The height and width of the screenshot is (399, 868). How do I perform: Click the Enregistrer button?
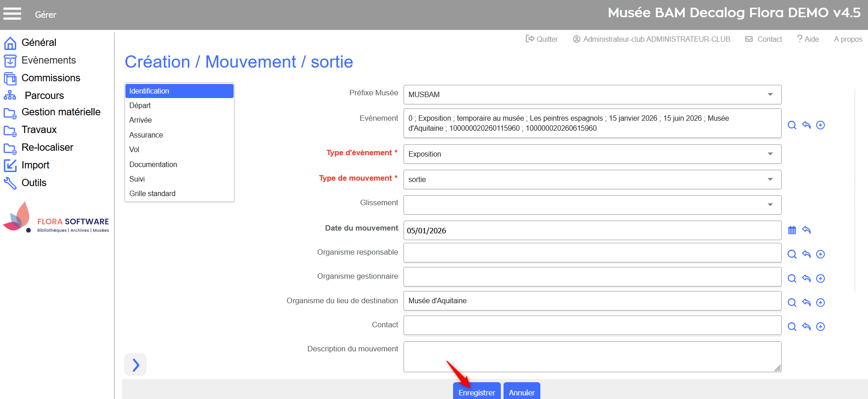coord(476,392)
